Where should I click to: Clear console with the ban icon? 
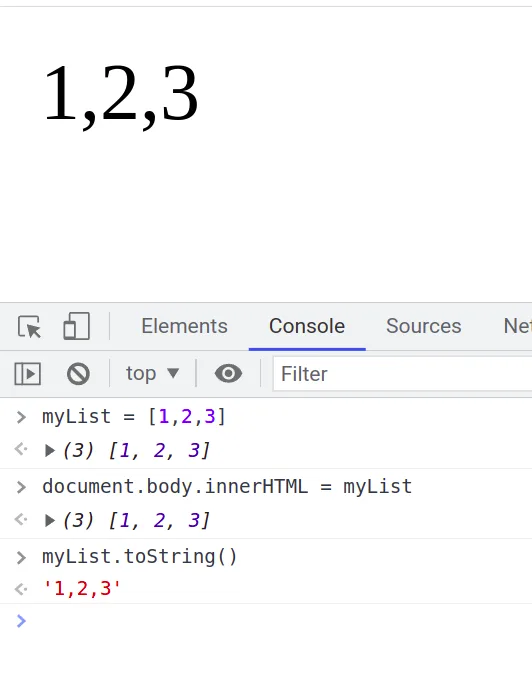78,374
